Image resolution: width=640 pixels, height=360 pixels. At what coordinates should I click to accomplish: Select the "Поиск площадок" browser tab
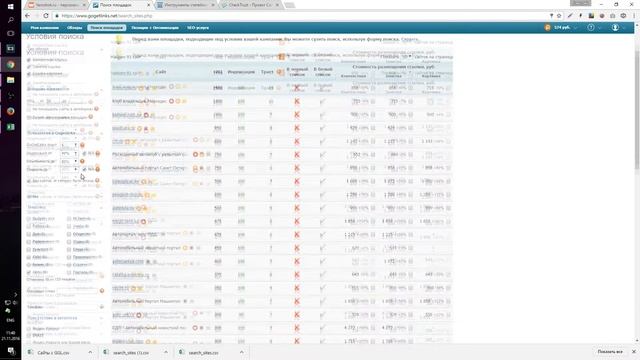pyautogui.click(x=120, y=5)
